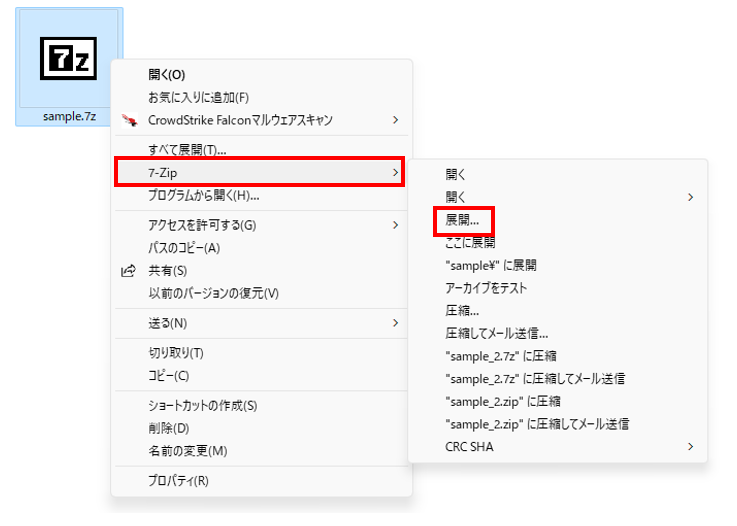Viewport: 737px width, 526px height.
Task: Open アクセスを許可する(G) menu entry
Action: pos(262,225)
